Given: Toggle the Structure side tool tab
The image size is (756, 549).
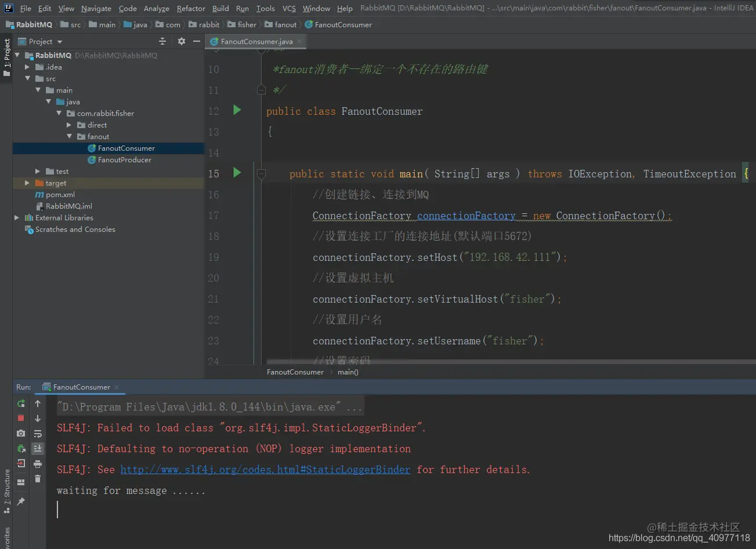Looking at the screenshot, I should (x=6, y=492).
